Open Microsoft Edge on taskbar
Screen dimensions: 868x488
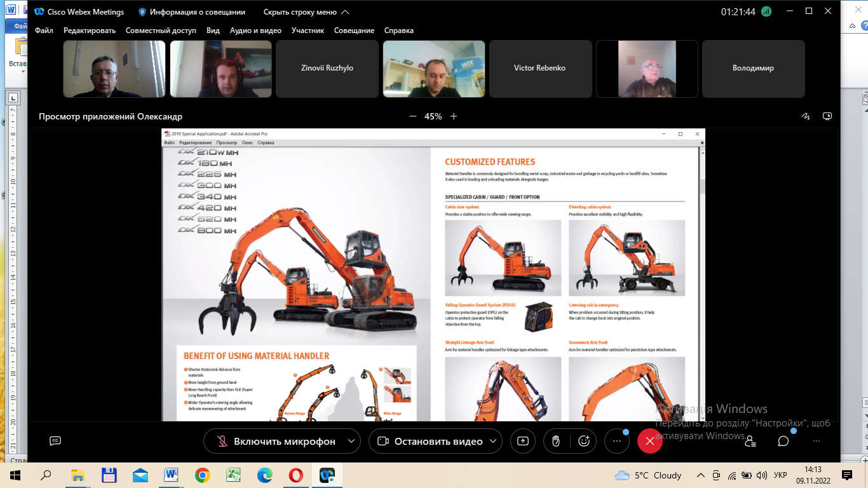point(264,475)
